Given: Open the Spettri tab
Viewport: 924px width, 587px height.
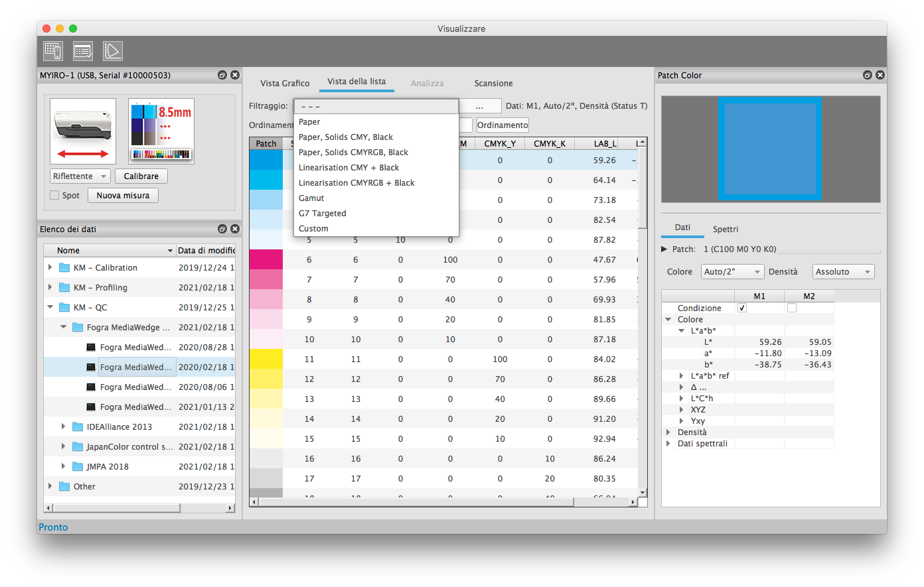Looking at the screenshot, I should [726, 229].
